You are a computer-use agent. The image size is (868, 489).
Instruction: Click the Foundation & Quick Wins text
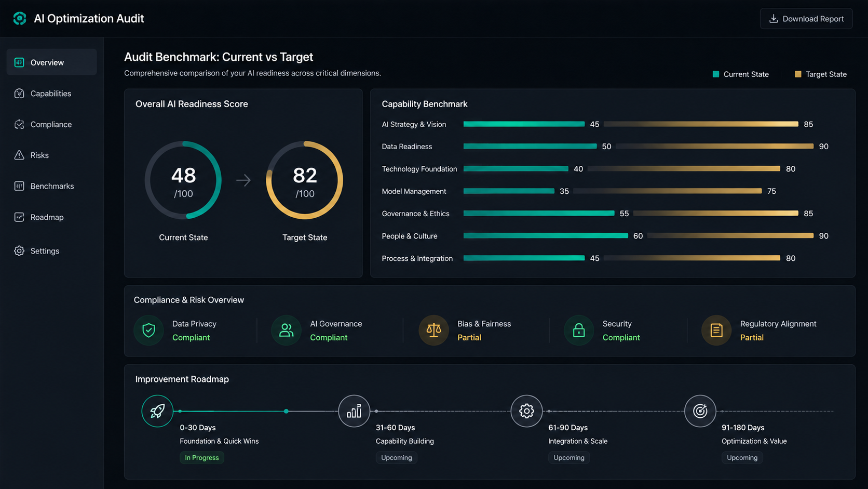[219, 441]
